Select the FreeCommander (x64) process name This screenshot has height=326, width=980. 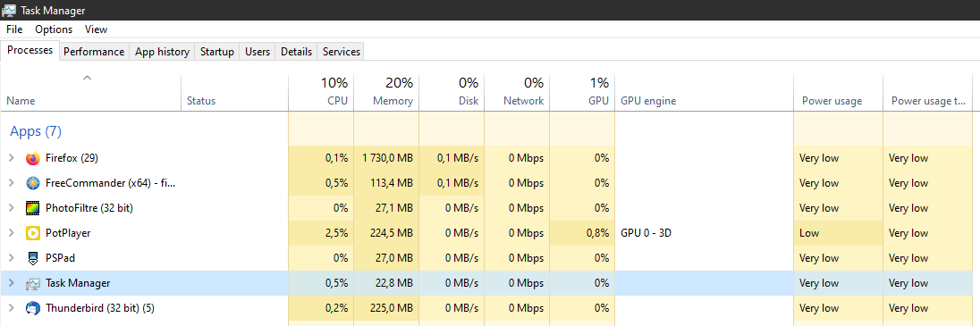pyautogui.click(x=111, y=183)
